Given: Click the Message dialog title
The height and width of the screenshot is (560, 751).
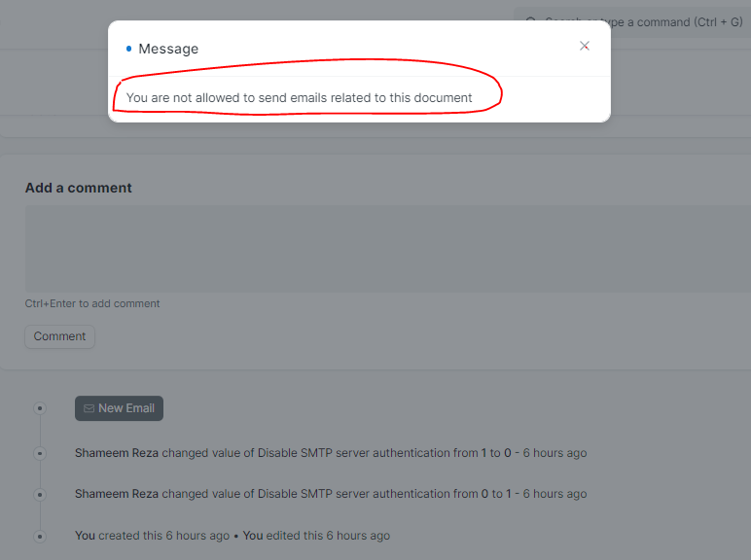Looking at the screenshot, I should tap(168, 49).
